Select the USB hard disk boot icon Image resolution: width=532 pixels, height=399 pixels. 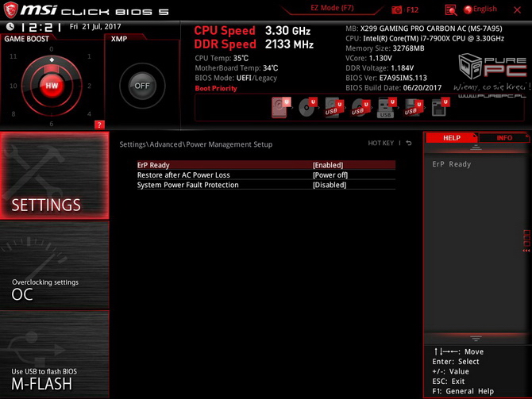334,107
